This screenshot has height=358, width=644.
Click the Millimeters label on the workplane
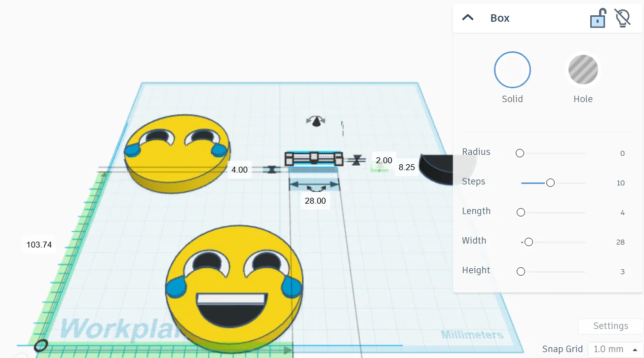click(x=472, y=334)
